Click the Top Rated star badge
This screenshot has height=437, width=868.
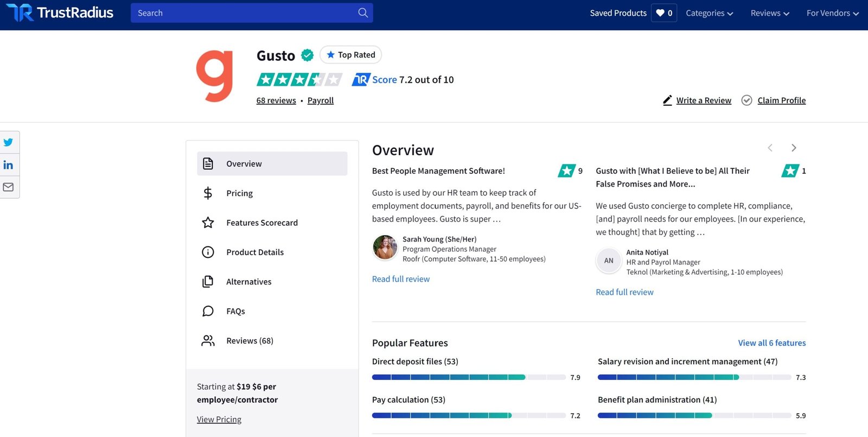click(x=350, y=55)
